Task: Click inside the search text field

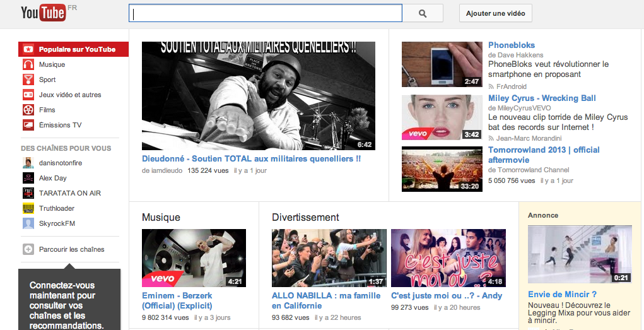Action: click(265, 13)
